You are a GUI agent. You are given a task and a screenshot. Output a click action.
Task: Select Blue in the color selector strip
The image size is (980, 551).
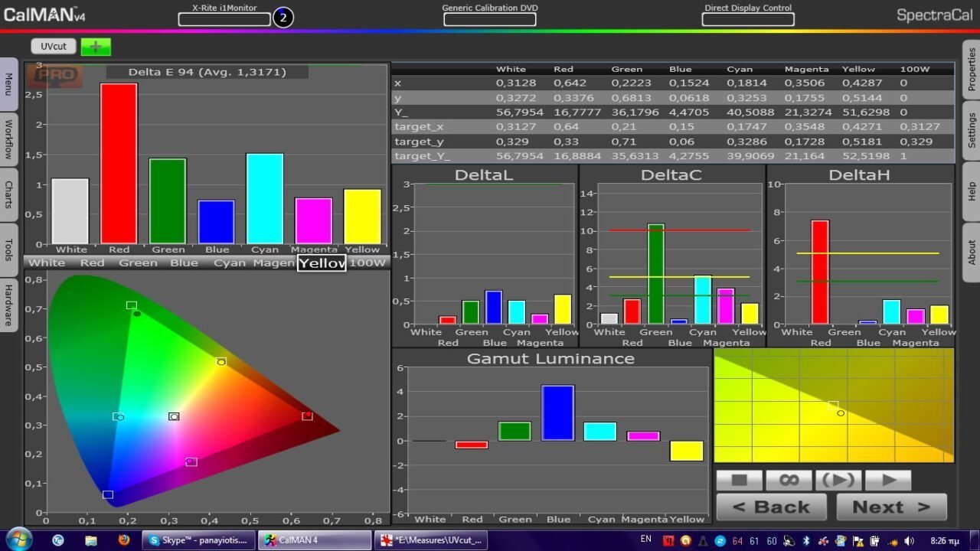(x=185, y=262)
